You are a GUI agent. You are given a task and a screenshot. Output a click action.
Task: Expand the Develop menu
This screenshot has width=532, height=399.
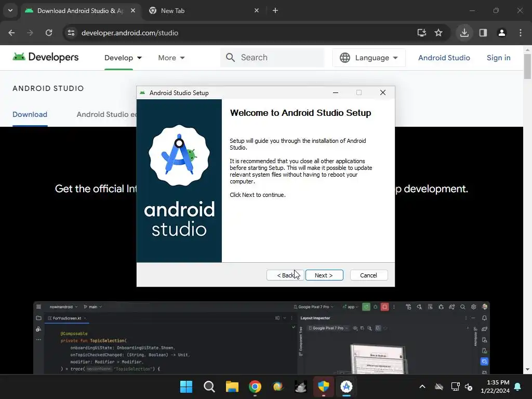click(x=123, y=58)
